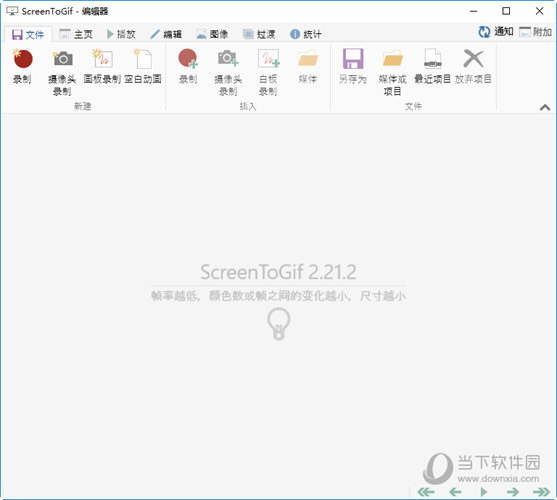This screenshot has height=500, width=557.
Task: Switch to the 文件 (File) tab
Action: pos(28,34)
